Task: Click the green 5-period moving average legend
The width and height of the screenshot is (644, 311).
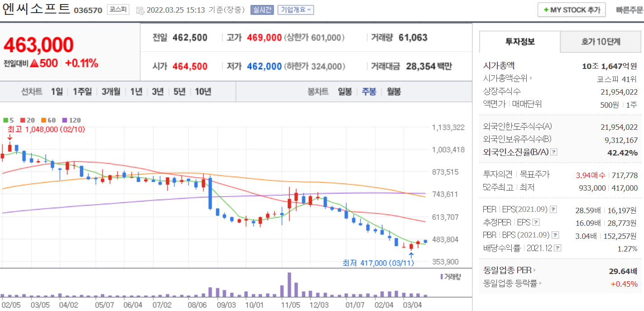Action: coord(8,120)
